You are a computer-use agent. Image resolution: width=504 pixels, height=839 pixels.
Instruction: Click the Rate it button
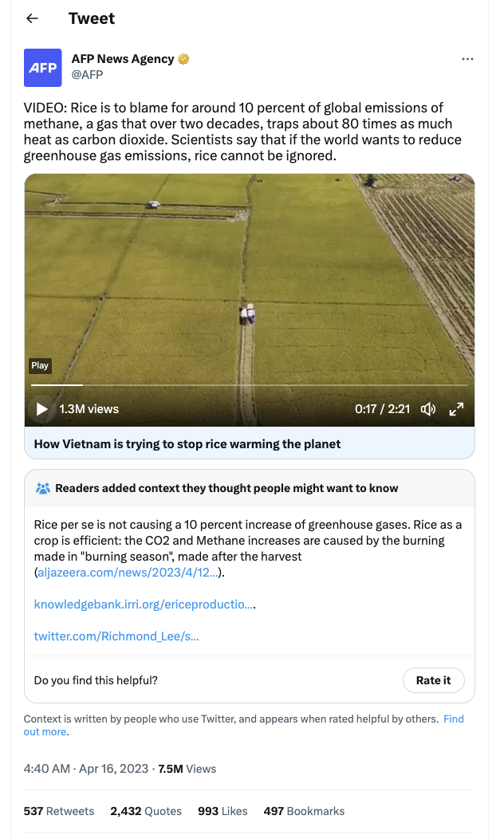click(433, 680)
